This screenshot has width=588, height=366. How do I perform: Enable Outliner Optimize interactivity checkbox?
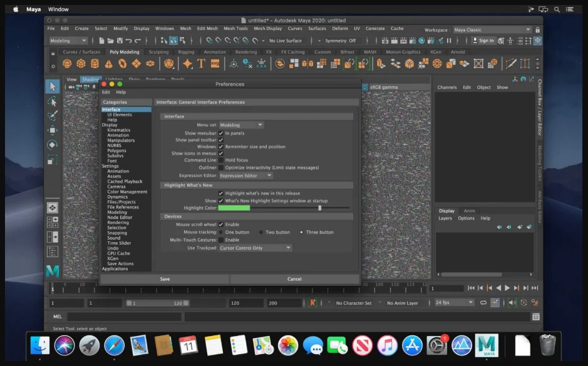pos(221,168)
